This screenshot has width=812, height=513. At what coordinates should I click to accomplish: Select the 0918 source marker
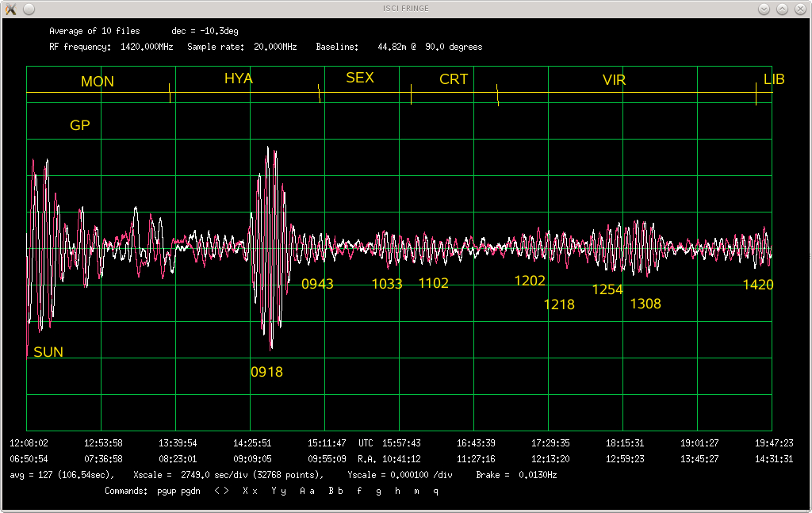[x=266, y=372]
